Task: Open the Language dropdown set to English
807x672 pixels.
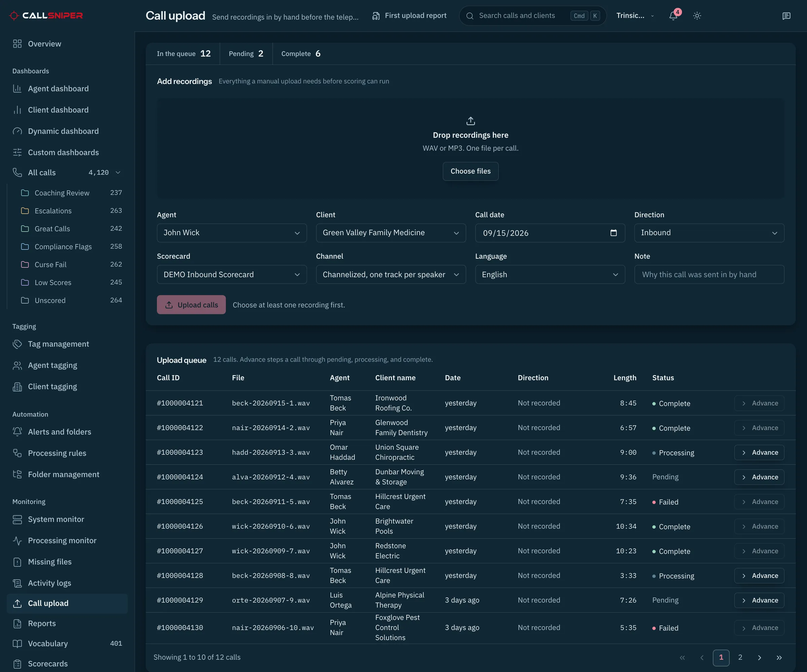Action: (550, 275)
